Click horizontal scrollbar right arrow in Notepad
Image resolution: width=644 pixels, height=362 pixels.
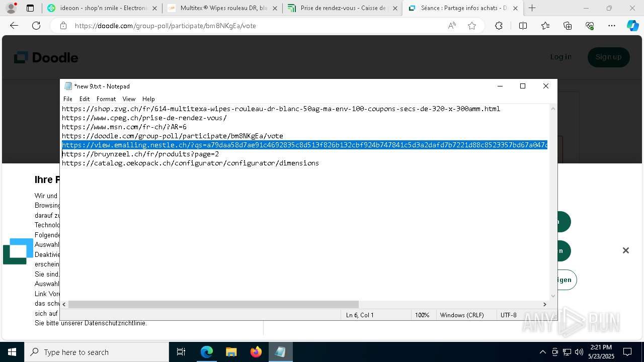544,304
